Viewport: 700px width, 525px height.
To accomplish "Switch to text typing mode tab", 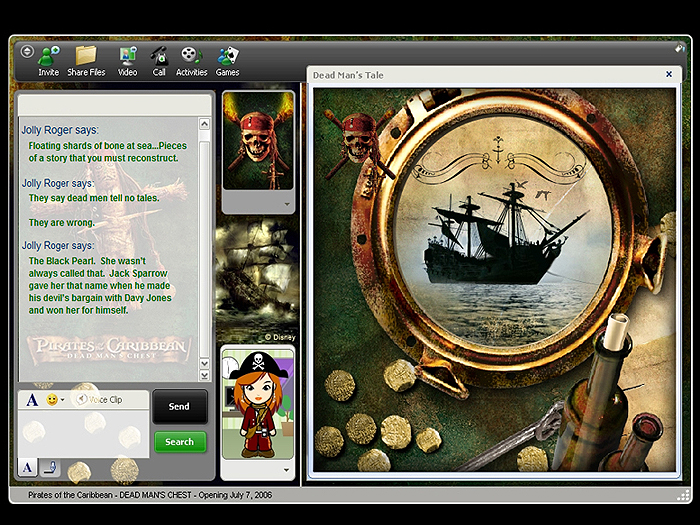I will 27,468.
